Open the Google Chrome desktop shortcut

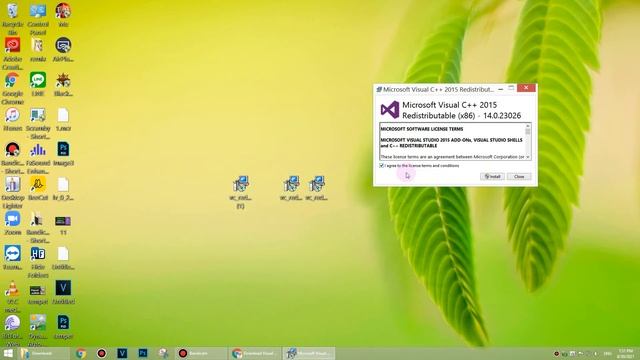click(13, 80)
